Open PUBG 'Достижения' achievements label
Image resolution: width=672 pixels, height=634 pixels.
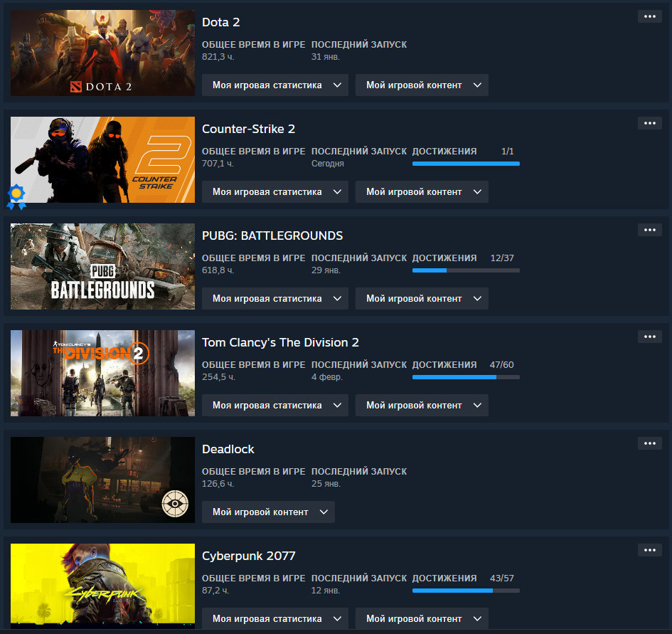coord(444,258)
